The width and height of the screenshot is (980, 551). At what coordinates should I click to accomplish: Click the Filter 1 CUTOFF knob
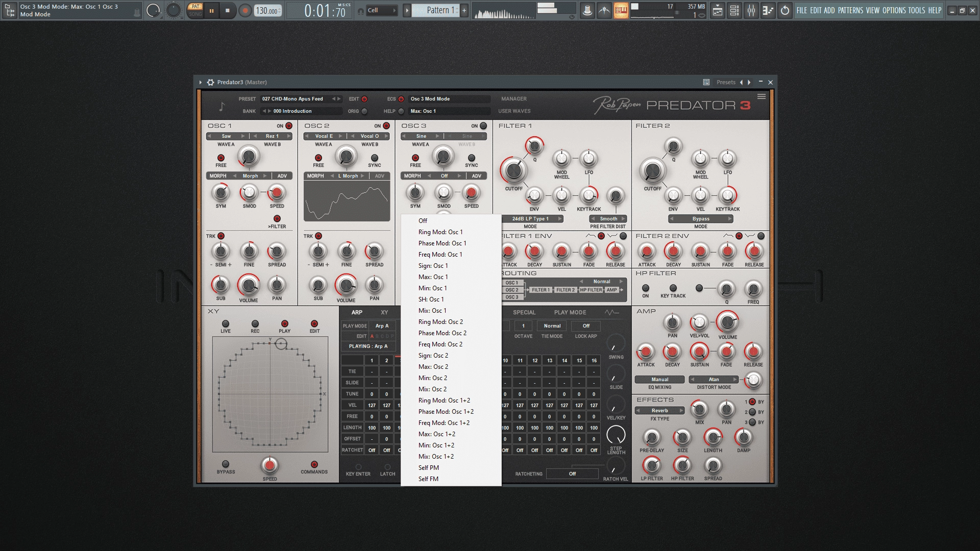(513, 171)
